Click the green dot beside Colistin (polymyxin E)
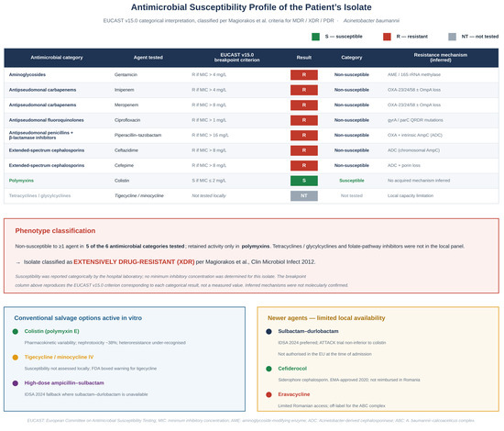Viewport: 504px width, 431px height. 15,331
